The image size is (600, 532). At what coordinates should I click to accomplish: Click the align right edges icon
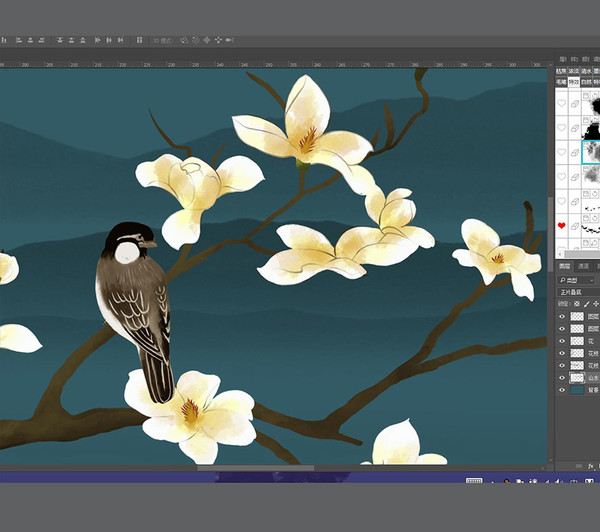tap(41, 40)
